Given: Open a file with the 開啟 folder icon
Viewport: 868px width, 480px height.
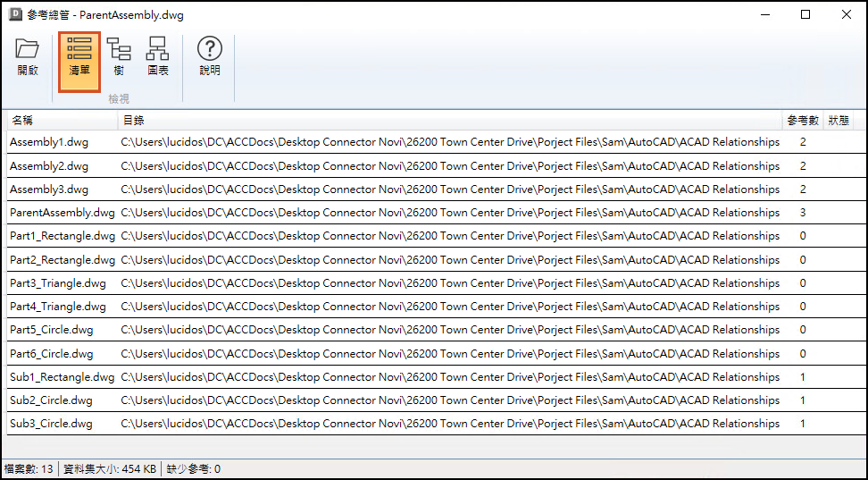Looking at the screenshot, I should click(27, 57).
